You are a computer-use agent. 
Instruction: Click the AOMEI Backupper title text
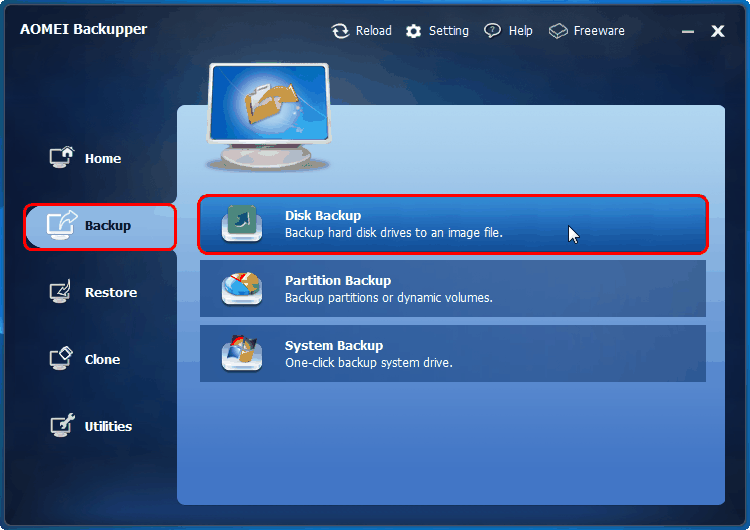coord(84,29)
